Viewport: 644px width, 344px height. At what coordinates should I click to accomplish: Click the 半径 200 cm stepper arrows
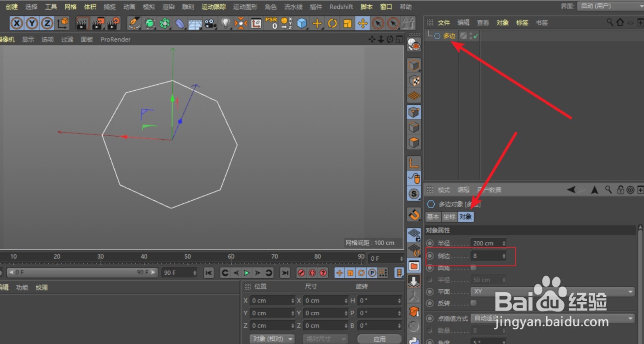(504, 243)
